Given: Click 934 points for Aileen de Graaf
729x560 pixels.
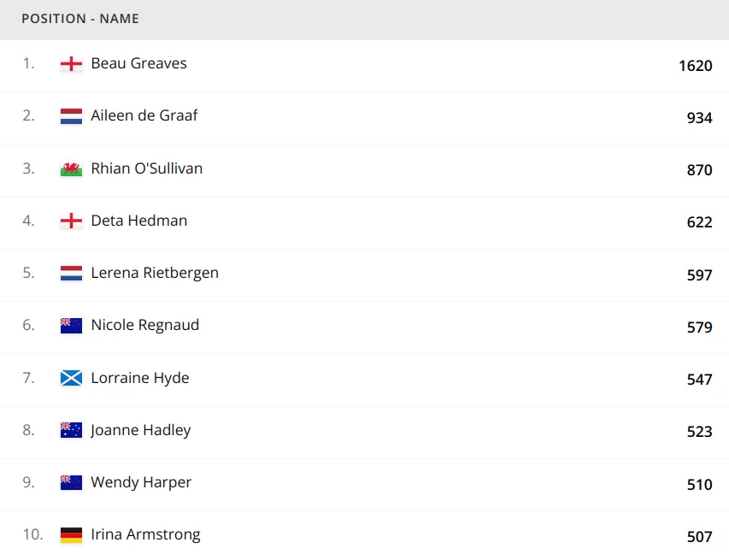Looking at the screenshot, I should pos(699,118).
